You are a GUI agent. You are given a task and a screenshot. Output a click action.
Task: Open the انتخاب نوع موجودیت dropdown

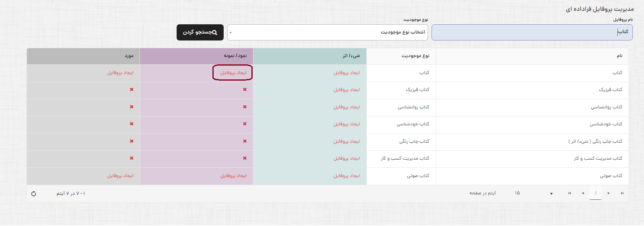coord(327,32)
